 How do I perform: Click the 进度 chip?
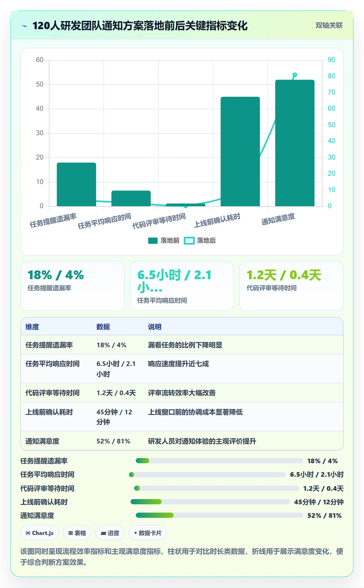click(x=110, y=533)
